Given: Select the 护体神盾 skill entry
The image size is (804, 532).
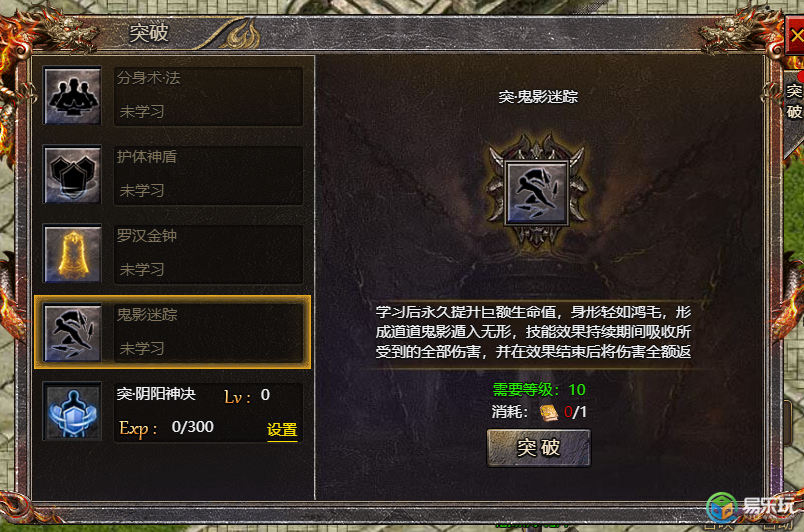Looking at the screenshot, I should 173,175.
